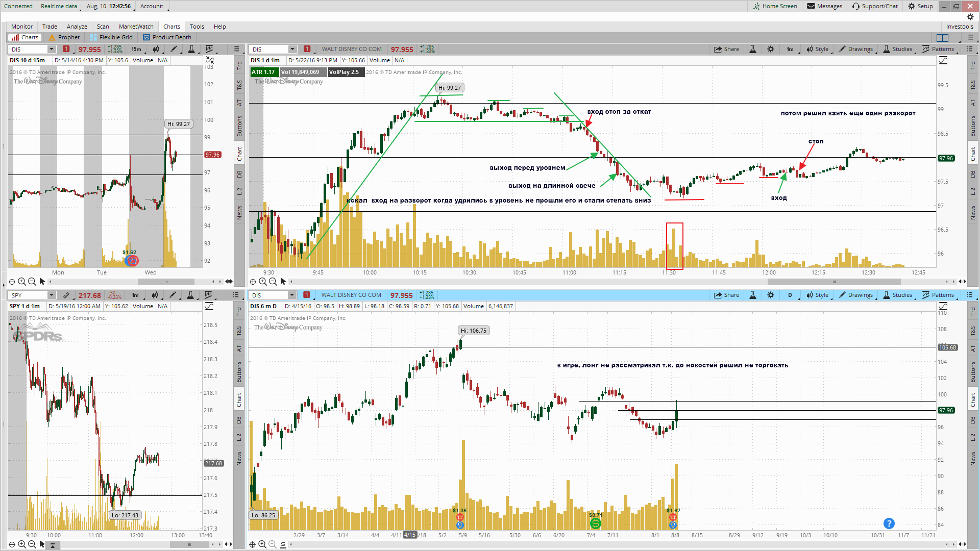This screenshot has height=551, width=980.
Task: Open the Investools tab
Action: pos(960,27)
